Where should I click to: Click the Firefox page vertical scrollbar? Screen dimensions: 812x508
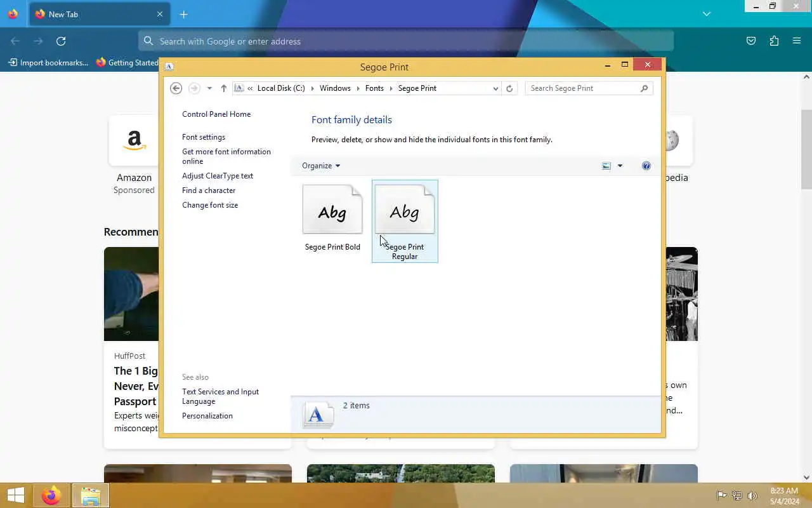[806, 149]
